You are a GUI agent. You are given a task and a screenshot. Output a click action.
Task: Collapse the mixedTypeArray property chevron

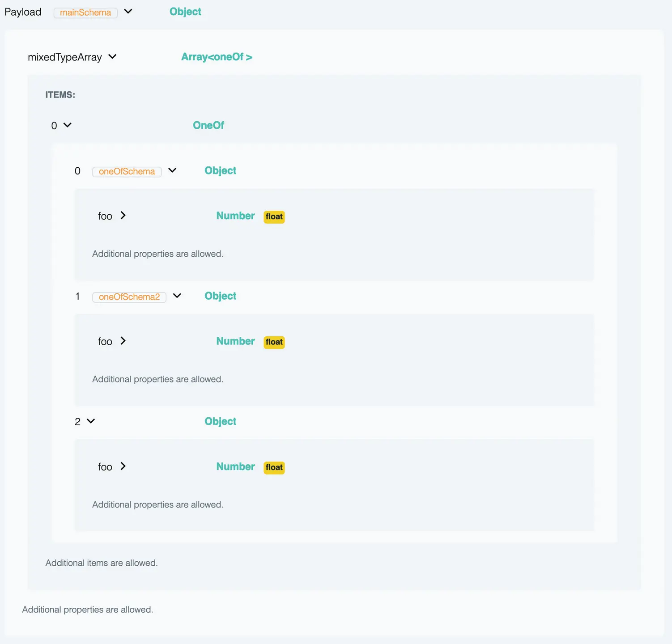coord(112,56)
